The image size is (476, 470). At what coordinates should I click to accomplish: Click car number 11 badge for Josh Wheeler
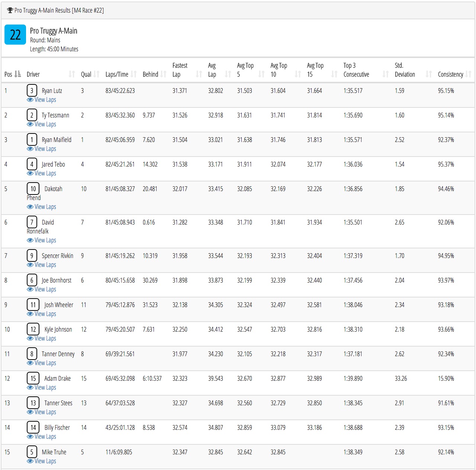pyautogui.click(x=33, y=305)
